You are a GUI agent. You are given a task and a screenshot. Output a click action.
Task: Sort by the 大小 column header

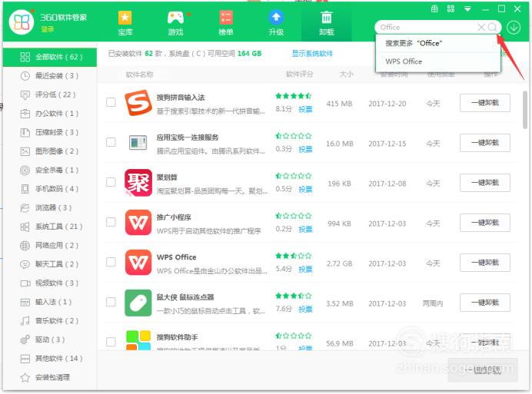pyautogui.click(x=347, y=74)
